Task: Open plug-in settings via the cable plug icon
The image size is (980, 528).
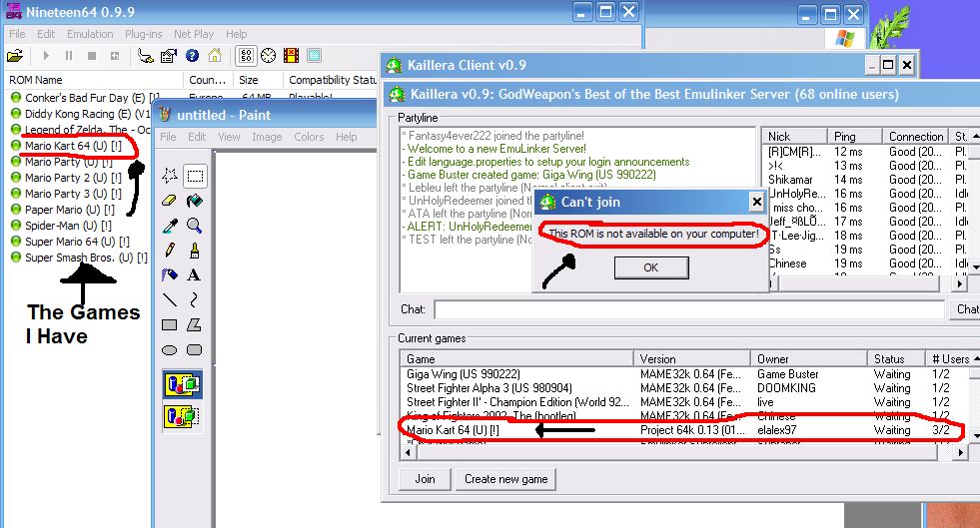Action: [x=146, y=56]
